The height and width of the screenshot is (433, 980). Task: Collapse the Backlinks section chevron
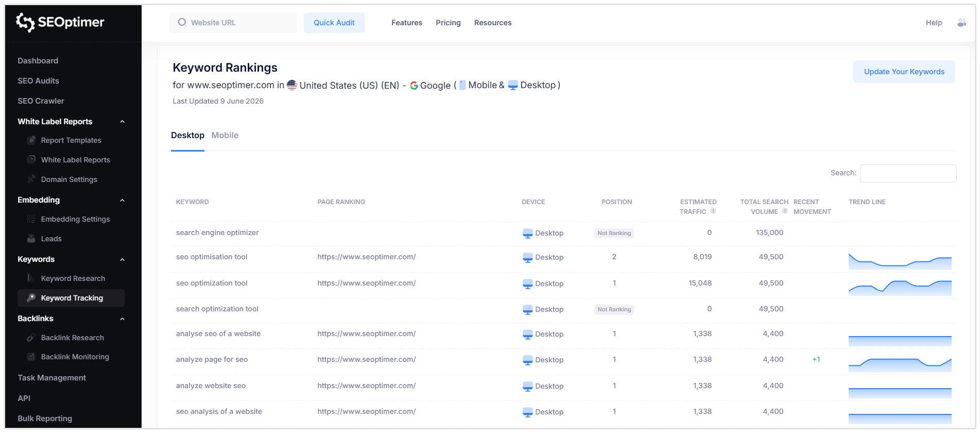tap(122, 319)
